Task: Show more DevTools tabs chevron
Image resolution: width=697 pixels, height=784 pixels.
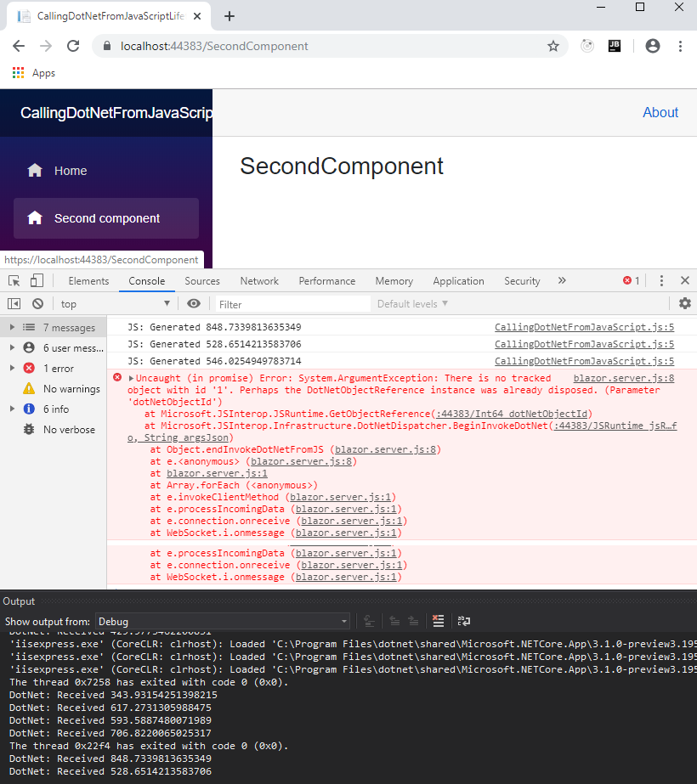Action: 562,280
